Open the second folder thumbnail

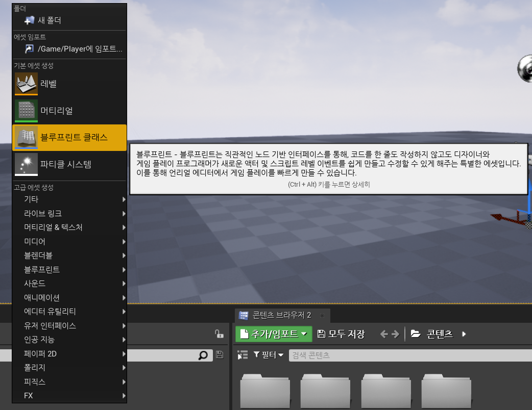(x=325, y=391)
